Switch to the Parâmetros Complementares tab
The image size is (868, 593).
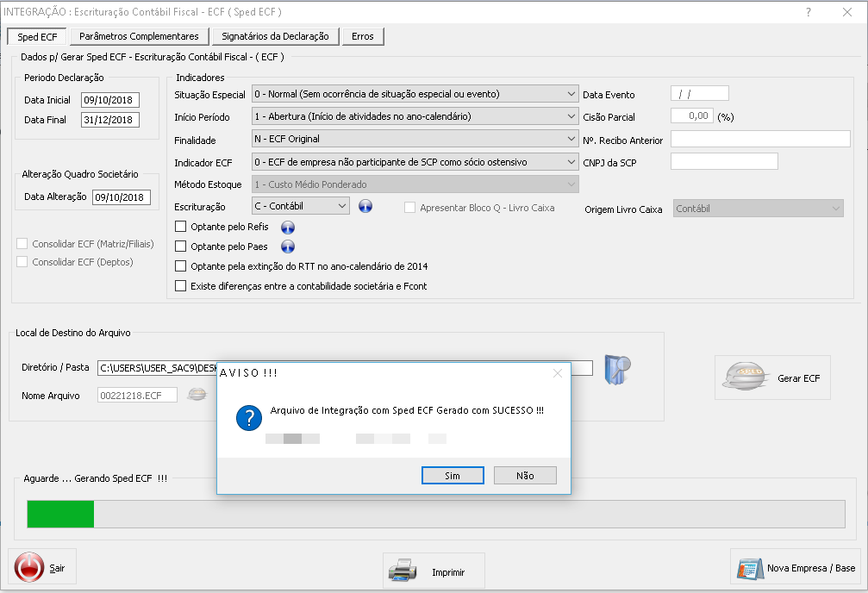[x=139, y=36]
